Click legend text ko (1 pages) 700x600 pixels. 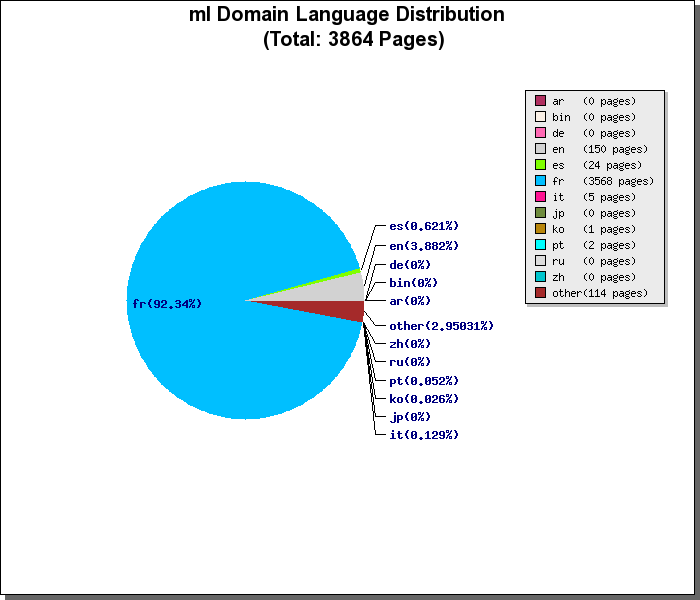tap(594, 229)
